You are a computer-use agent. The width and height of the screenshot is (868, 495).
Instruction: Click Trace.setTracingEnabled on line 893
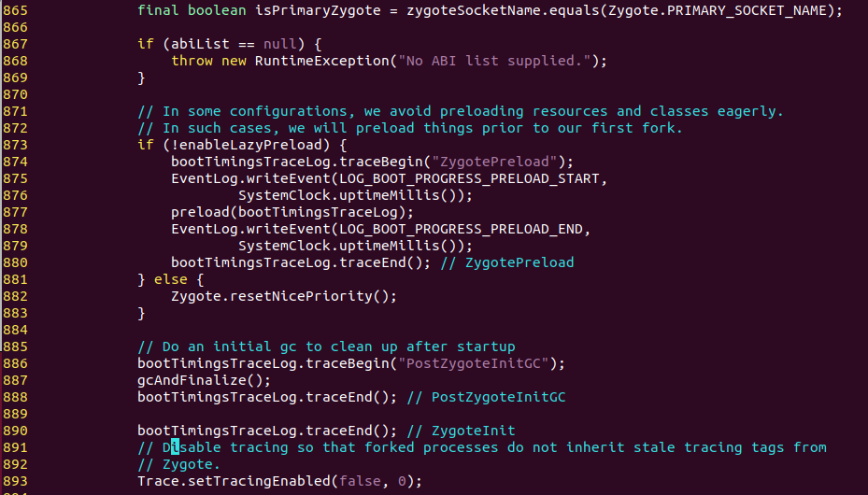pos(234,481)
